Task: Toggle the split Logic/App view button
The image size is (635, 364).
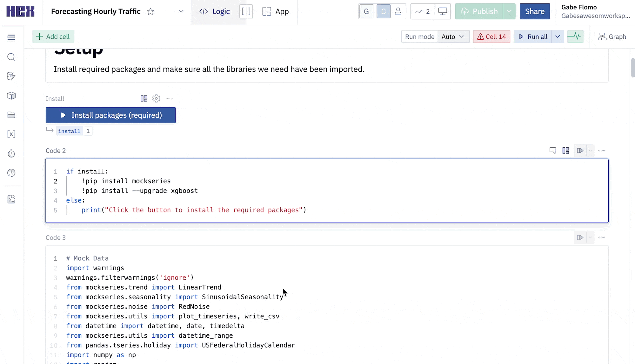Action: click(246, 12)
